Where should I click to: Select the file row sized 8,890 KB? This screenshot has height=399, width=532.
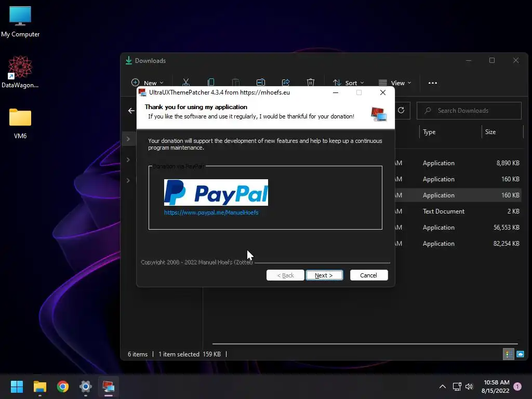[x=458, y=163]
